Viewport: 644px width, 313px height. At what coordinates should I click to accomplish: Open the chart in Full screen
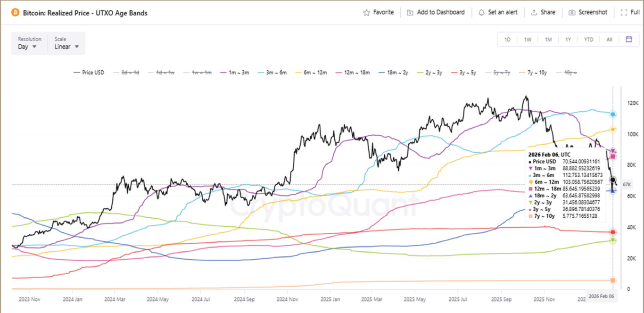[x=630, y=12]
